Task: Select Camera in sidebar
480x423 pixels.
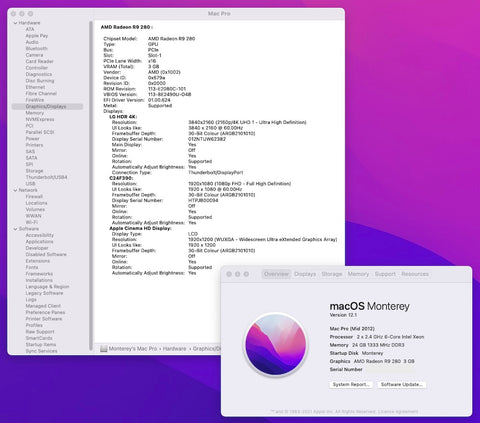Action: [34, 55]
